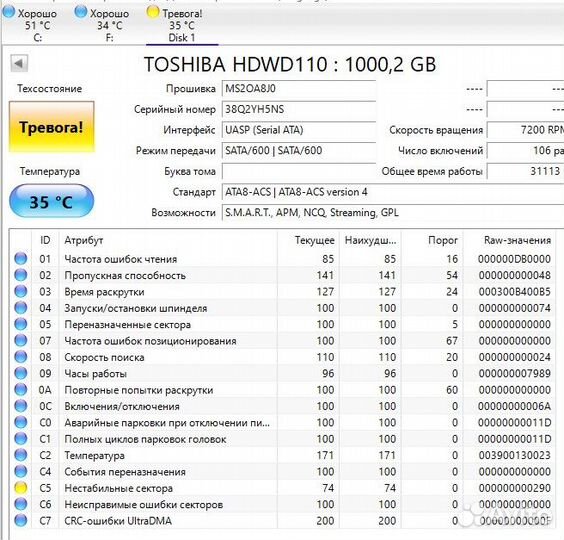This screenshot has height=540, width=564.
Task: Click the Наихудш... column header
Action: tap(370, 240)
